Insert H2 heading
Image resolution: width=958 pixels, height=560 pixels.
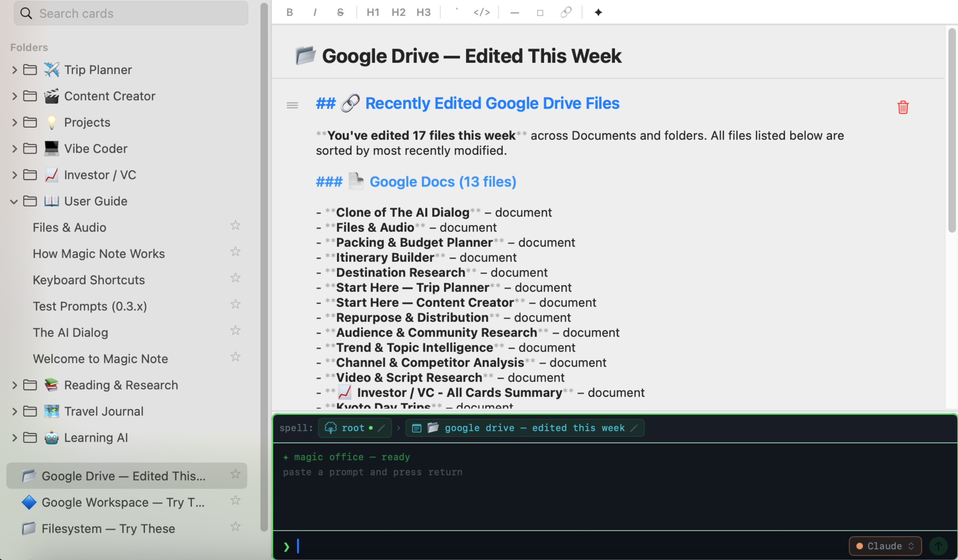point(398,13)
